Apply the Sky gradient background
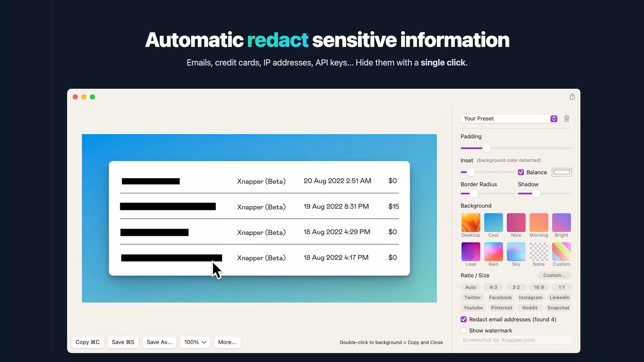Viewport: 644px width, 362px height. click(x=516, y=251)
